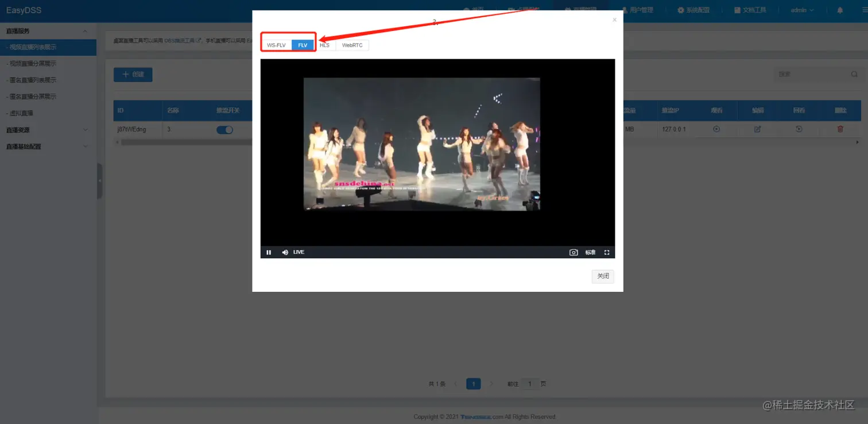The height and width of the screenshot is (424, 868).
Task: Click the replay icon in table row
Action: [799, 129]
